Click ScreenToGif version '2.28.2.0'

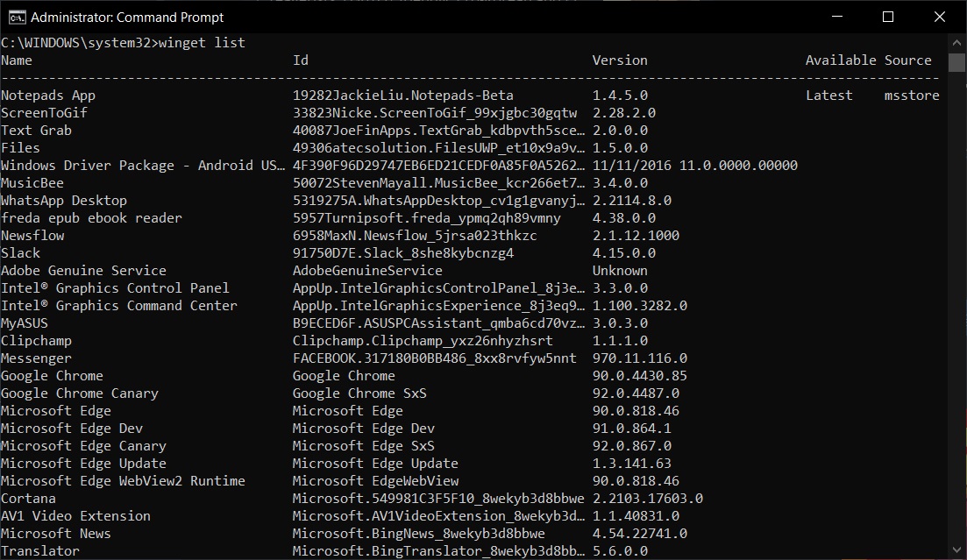(624, 113)
